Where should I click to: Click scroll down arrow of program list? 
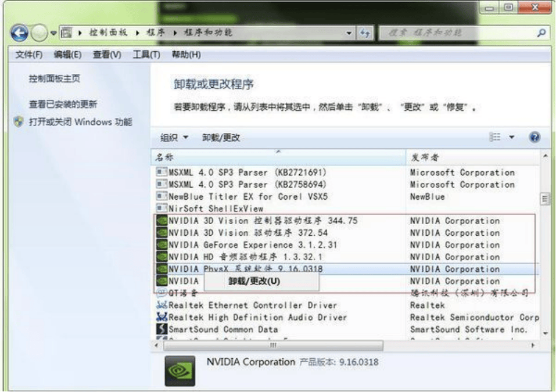pos(545,333)
